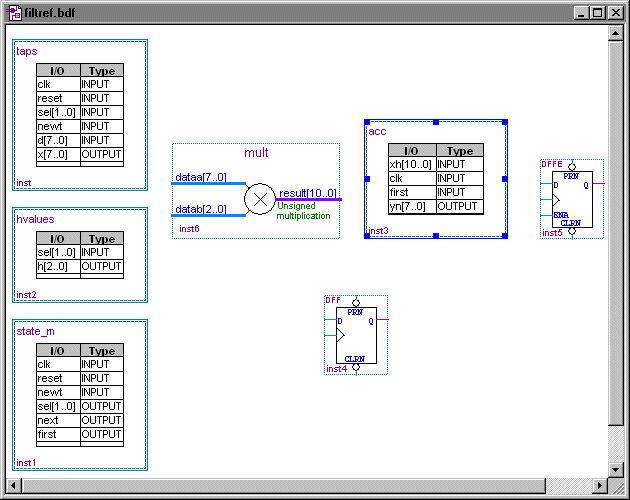Click the acc block name label
This screenshot has width=630, height=500.
(x=377, y=131)
